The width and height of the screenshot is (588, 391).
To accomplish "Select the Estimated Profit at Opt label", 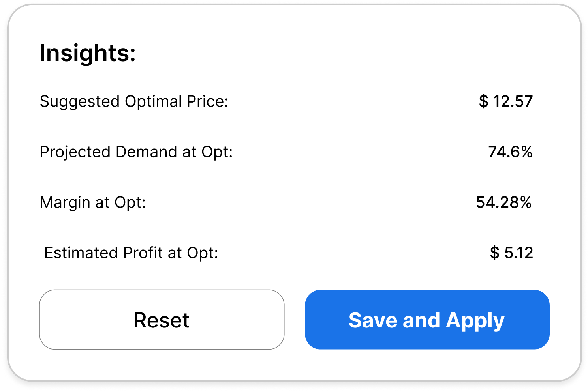I will pyautogui.click(x=131, y=253).
